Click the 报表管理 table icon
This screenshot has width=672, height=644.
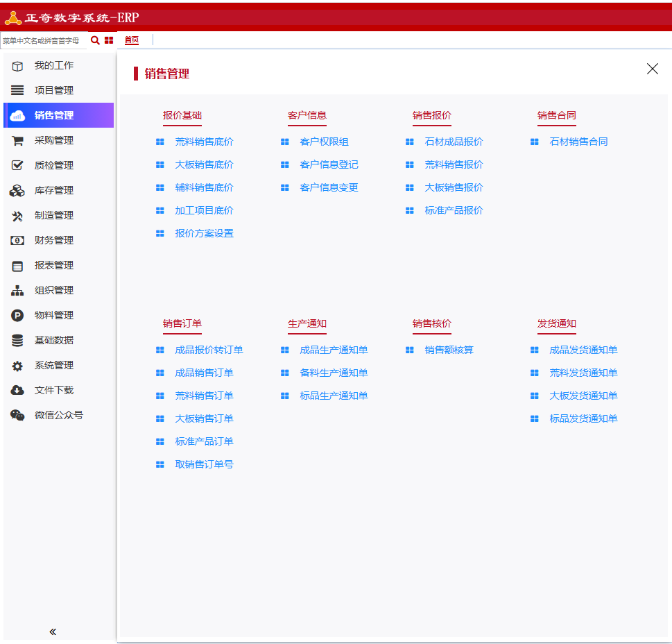tap(17, 266)
